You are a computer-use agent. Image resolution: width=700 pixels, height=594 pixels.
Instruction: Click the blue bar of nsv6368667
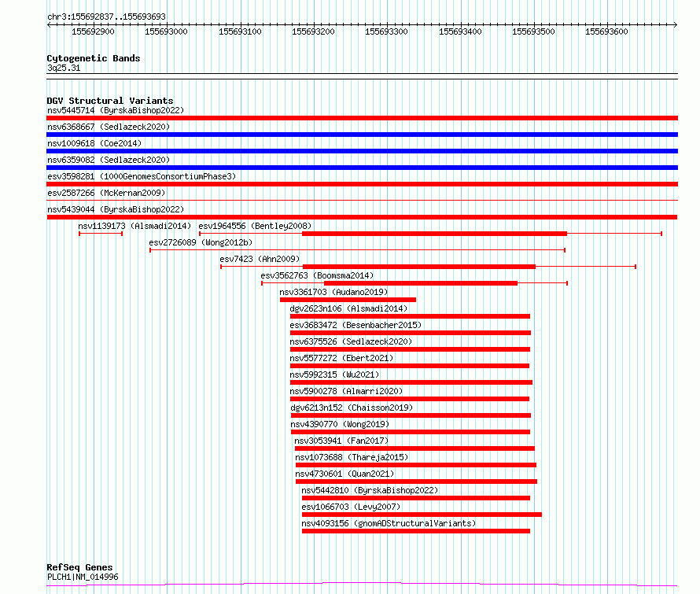[x=362, y=135]
